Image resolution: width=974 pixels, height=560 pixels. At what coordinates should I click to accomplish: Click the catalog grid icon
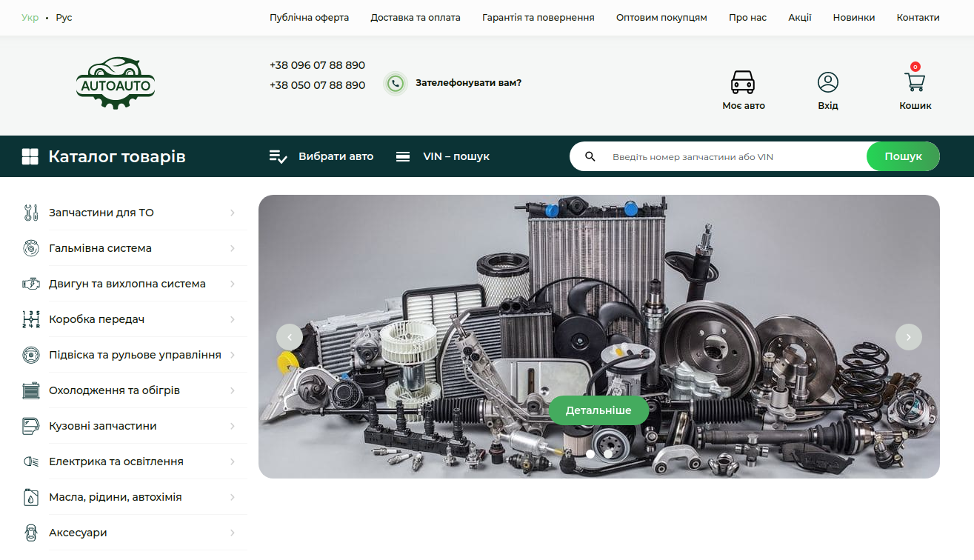[30, 156]
